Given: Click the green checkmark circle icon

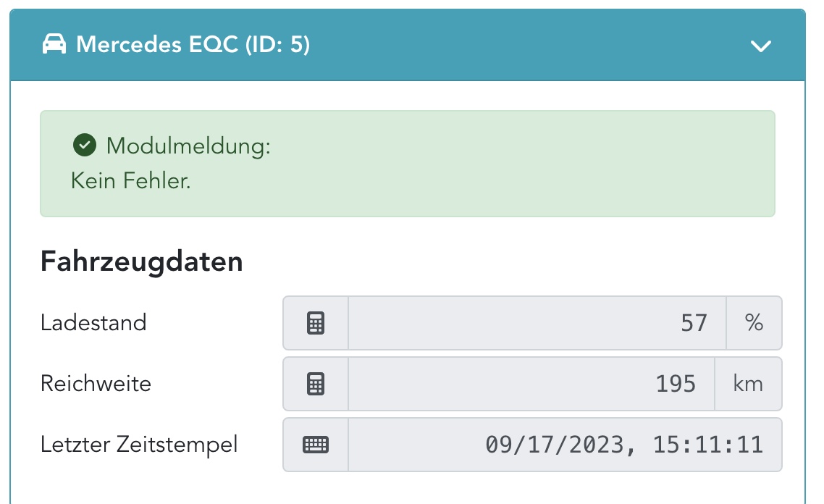Looking at the screenshot, I should [x=85, y=146].
